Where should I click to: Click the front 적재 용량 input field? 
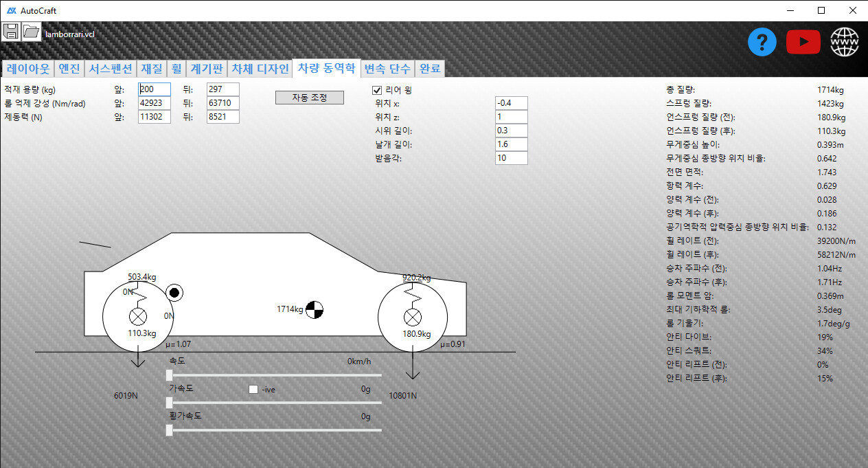pyautogui.click(x=155, y=89)
